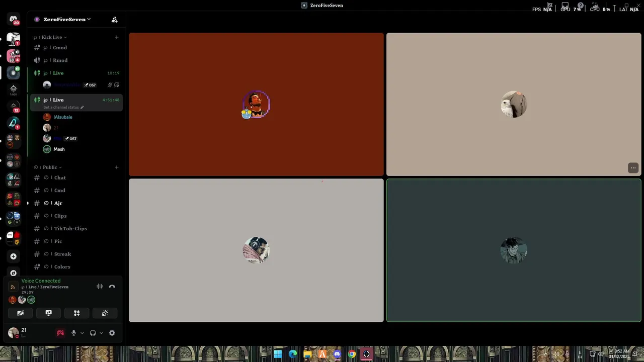
Task: Open server icon with 12 notifications
Action: coord(14,107)
